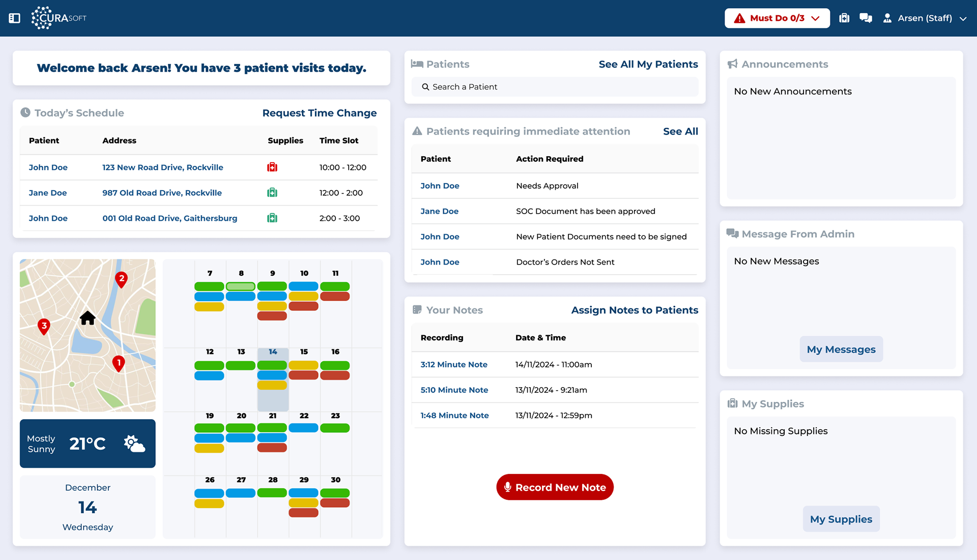
Task: Click the red event bar on day 9
Action: click(x=272, y=316)
